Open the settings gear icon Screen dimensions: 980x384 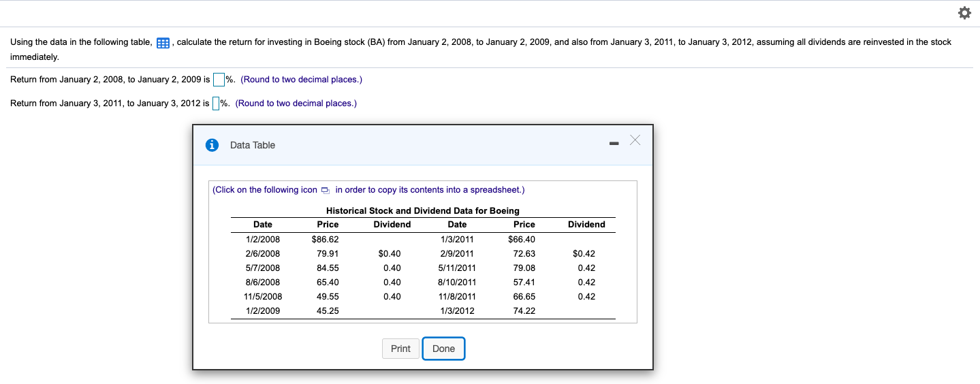tap(964, 13)
